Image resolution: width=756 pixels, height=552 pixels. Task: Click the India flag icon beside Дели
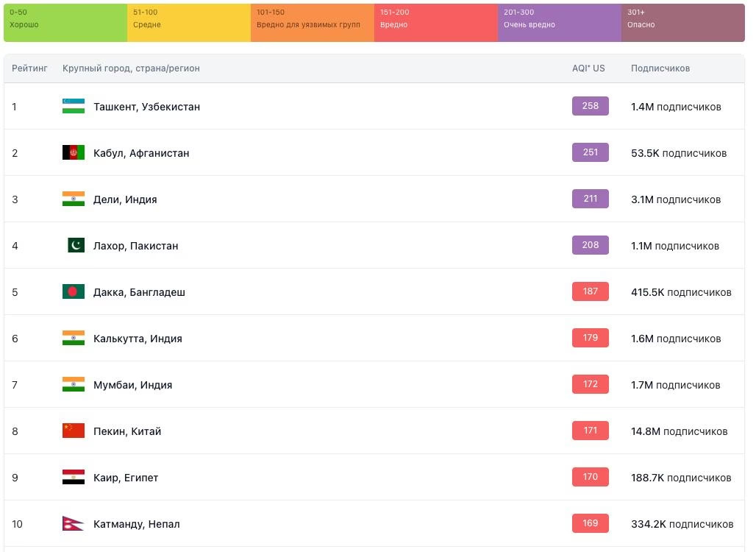74,199
